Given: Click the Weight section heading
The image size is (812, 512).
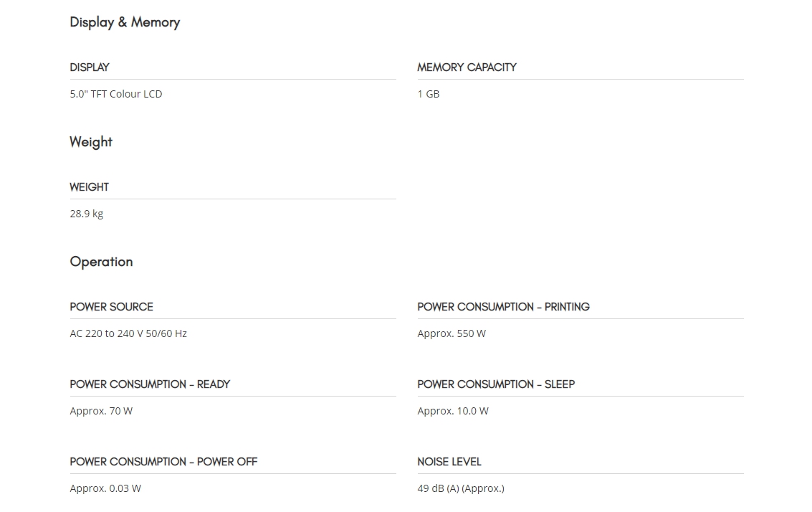Looking at the screenshot, I should 91,142.
